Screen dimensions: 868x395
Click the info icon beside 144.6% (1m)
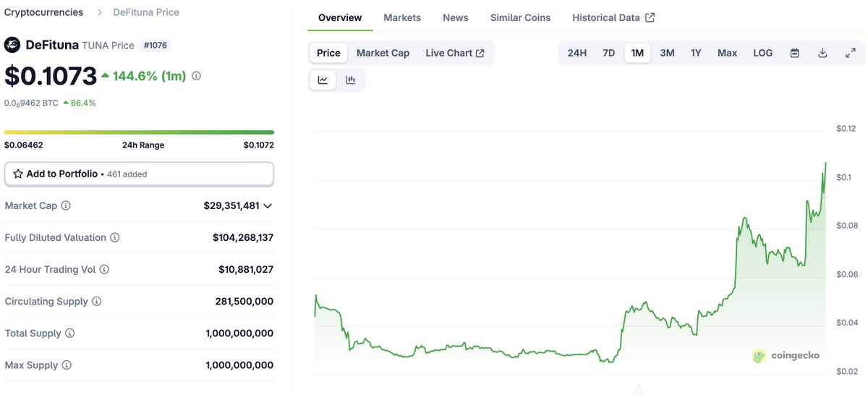point(197,76)
